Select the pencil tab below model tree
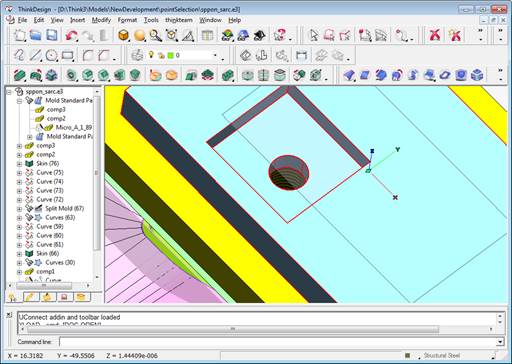The height and width of the screenshot is (364, 512). tap(31, 297)
